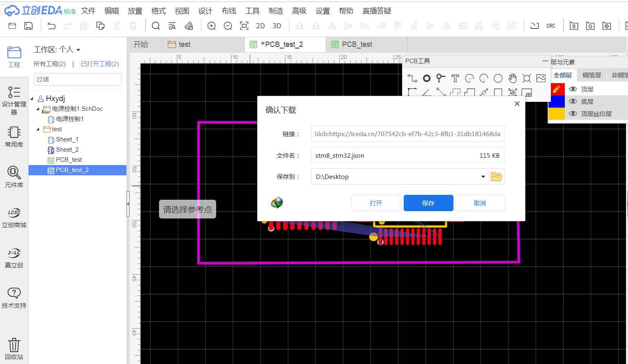Hide the bottom layer via eye icon

pyautogui.click(x=573, y=101)
